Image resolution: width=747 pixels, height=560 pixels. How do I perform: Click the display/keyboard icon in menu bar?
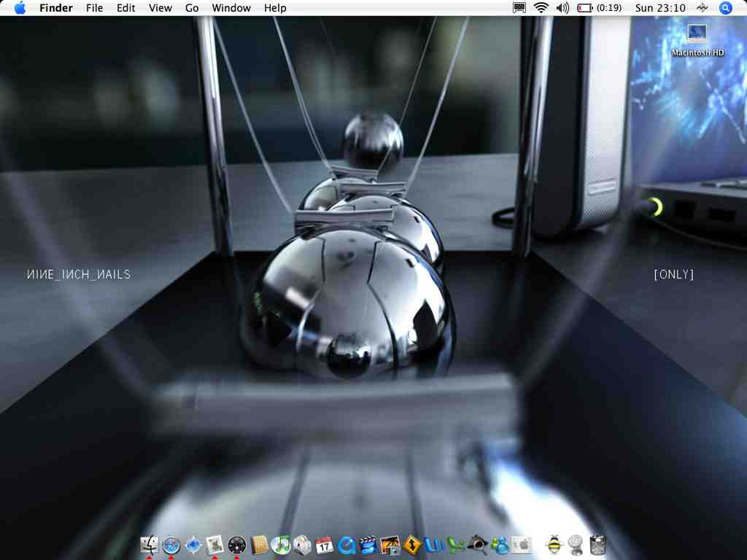point(519,8)
